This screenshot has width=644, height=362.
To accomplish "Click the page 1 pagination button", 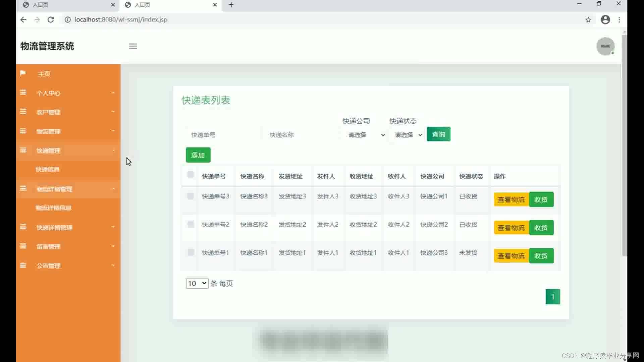I will click(x=552, y=297).
